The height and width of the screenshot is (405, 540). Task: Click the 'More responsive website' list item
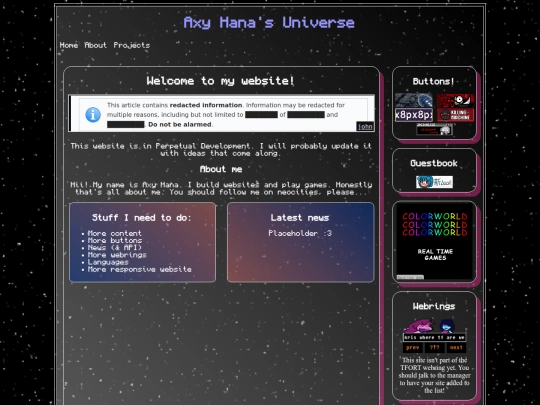139,269
